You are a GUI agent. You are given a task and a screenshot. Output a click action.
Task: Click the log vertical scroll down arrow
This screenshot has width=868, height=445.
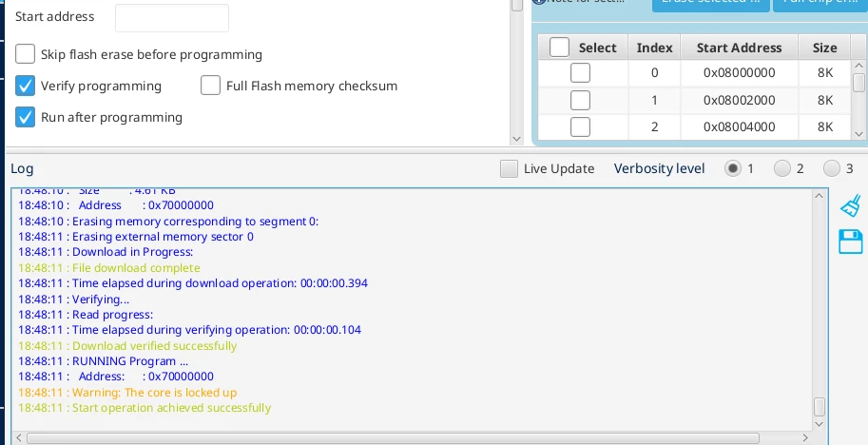(x=820, y=424)
